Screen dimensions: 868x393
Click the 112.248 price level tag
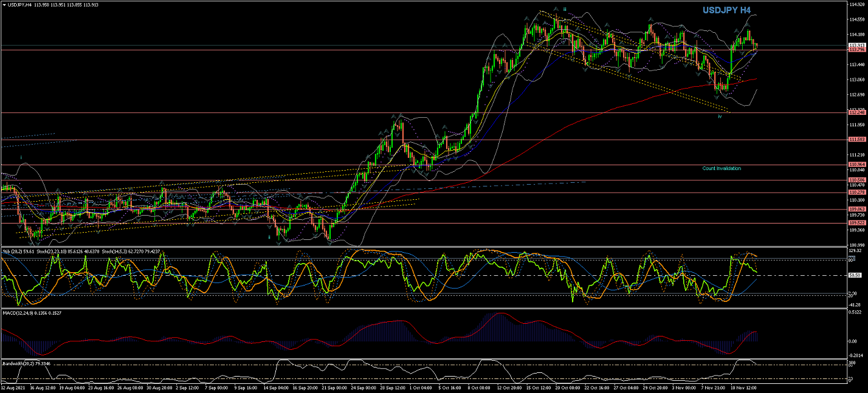pyautogui.click(x=857, y=112)
